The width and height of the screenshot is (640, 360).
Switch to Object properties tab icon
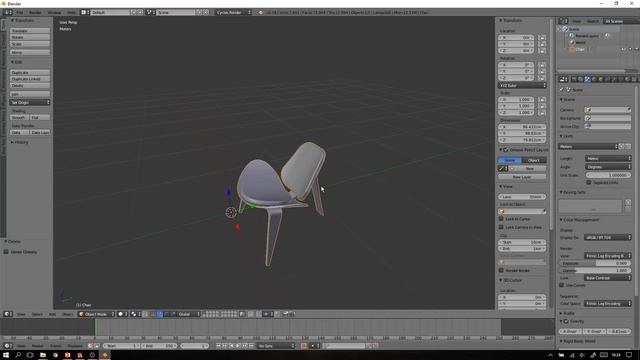tap(600, 79)
